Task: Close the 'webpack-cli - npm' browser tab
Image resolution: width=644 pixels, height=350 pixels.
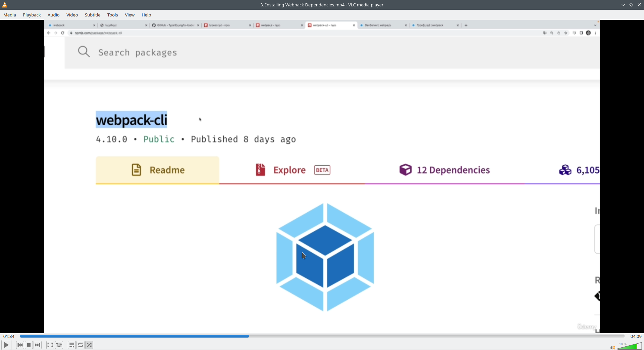Action: tap(354, 25)
